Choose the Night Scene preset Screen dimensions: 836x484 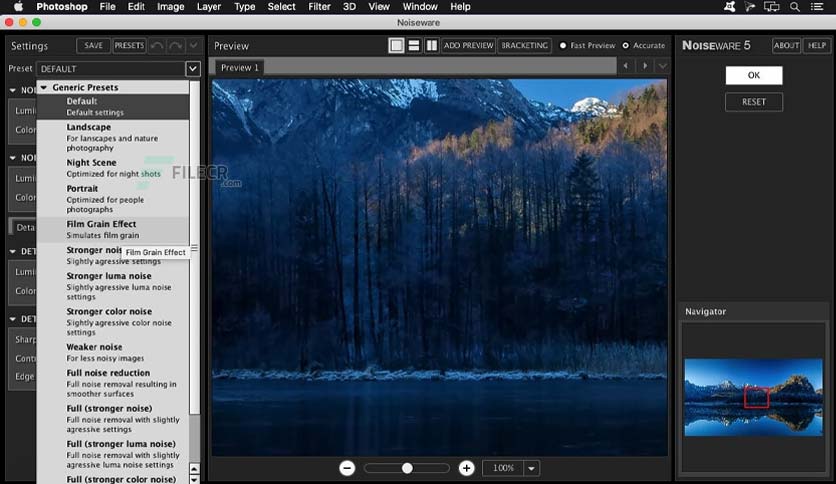click(x=113, y=167)
